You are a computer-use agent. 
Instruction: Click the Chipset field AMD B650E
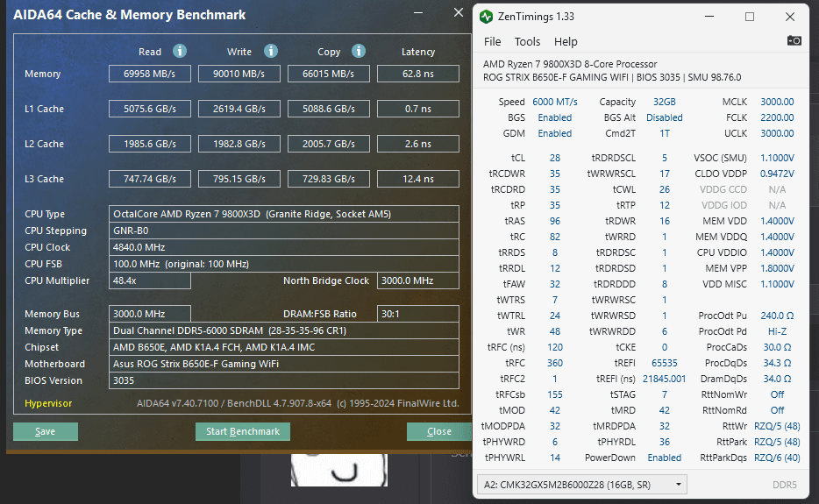tap(284, 347)
